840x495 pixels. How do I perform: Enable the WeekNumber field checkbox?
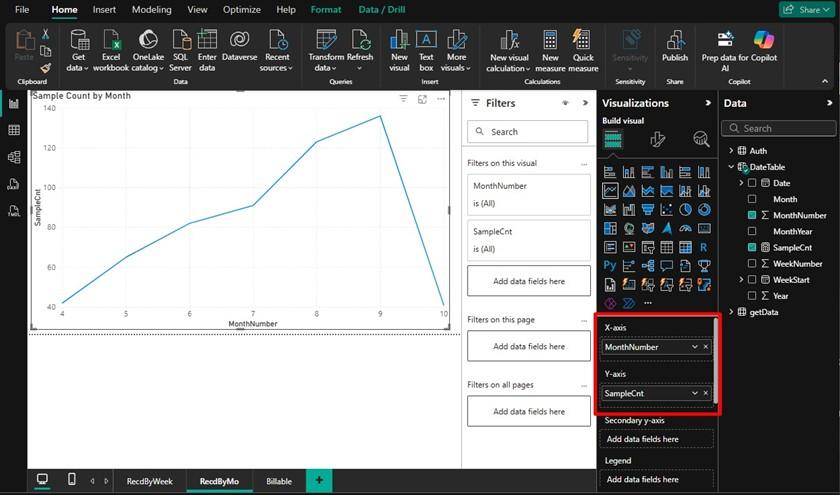752,264
